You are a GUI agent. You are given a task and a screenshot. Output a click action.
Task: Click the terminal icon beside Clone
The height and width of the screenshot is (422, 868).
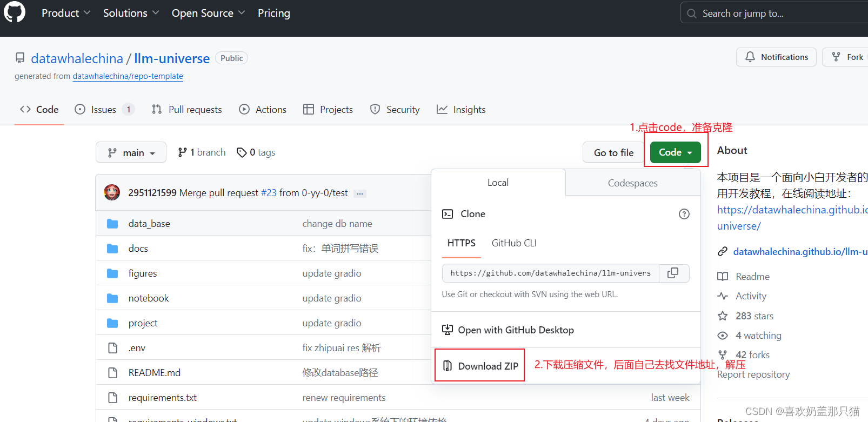point(448,214)
